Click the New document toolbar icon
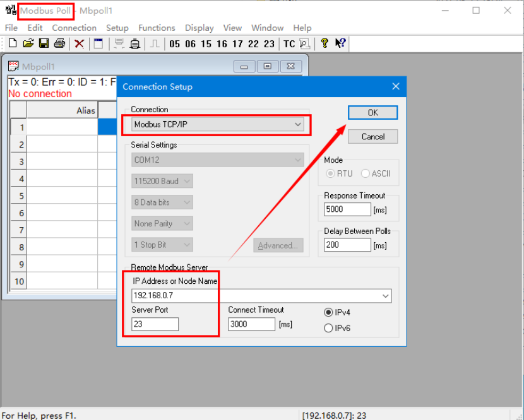524x420 pixels. (13, 44)
